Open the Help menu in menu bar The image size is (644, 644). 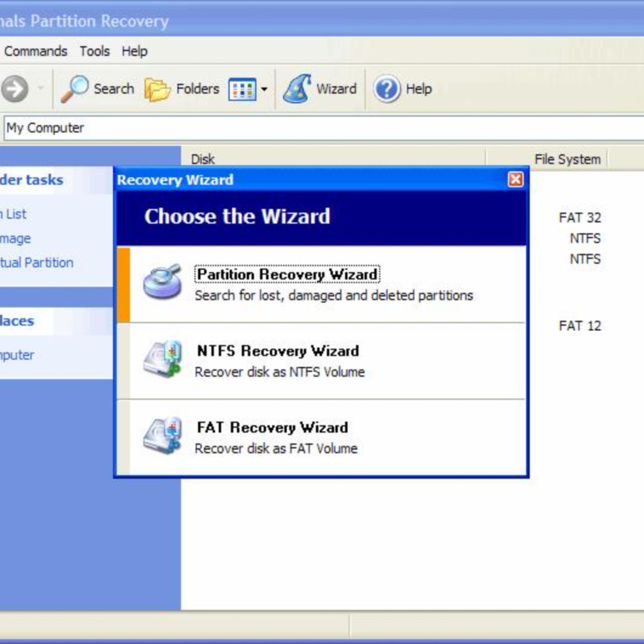pyautogui.click(x=134, y=51)
